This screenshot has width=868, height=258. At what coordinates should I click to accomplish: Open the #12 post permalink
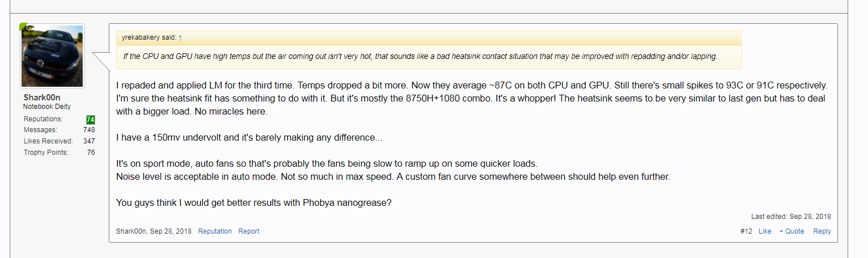[x=746, y=231]
